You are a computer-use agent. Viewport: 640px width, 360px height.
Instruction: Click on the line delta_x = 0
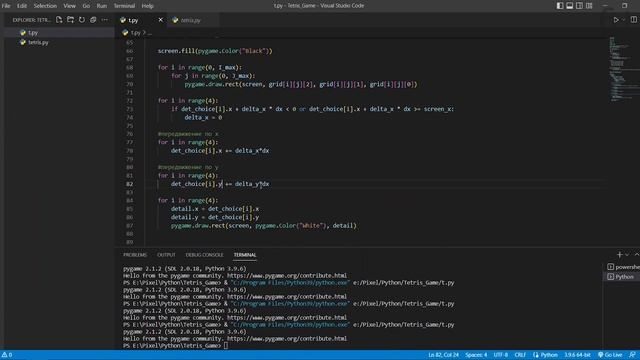[203, 118]
